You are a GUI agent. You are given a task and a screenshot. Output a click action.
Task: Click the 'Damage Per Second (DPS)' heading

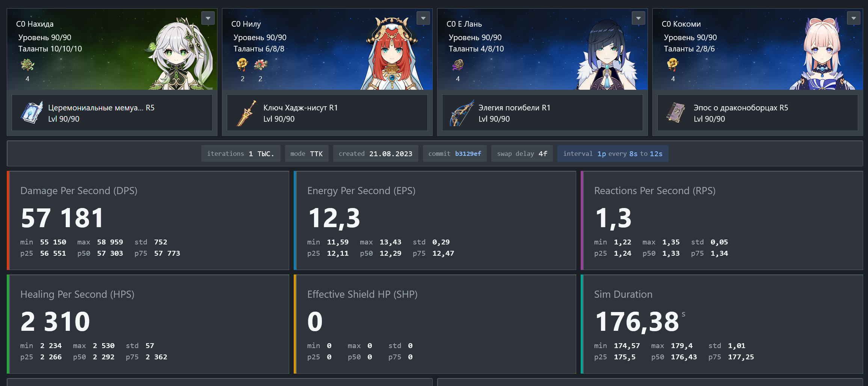click(x=79, y=191)
